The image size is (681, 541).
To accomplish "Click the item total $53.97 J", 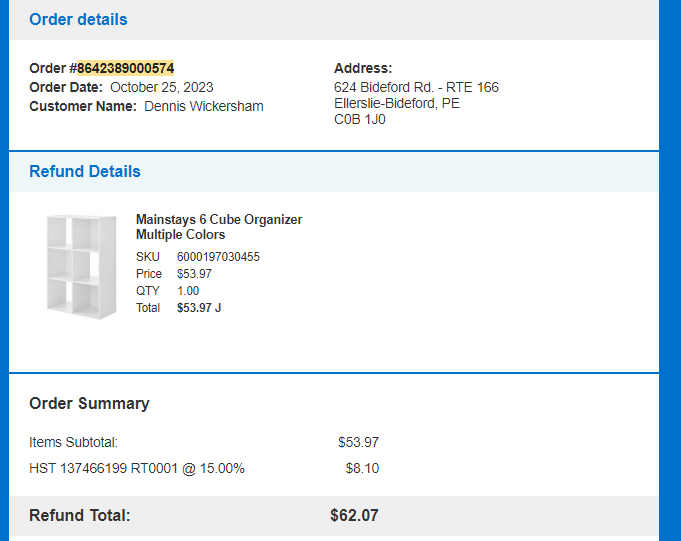I will [199, 308].
